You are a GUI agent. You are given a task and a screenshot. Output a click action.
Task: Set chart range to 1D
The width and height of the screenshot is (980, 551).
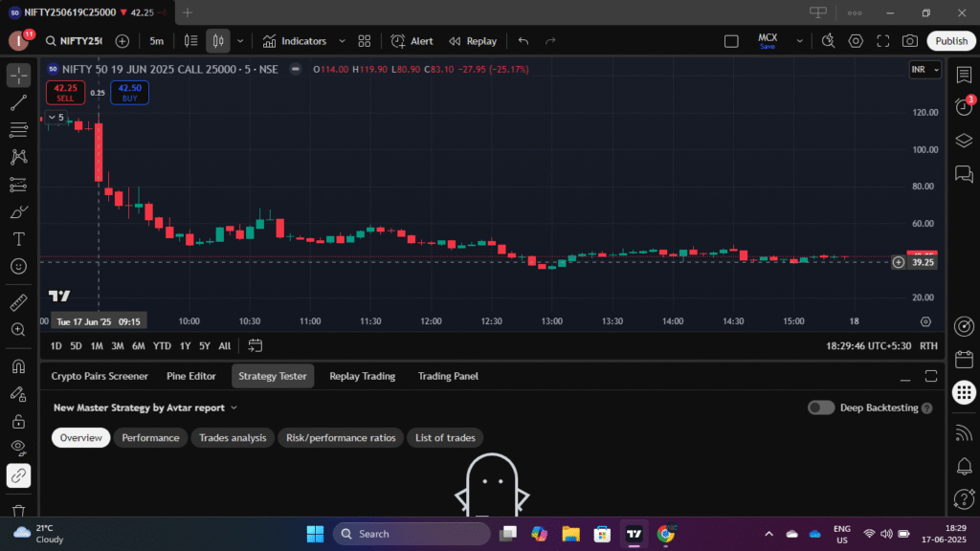[56, 346]
